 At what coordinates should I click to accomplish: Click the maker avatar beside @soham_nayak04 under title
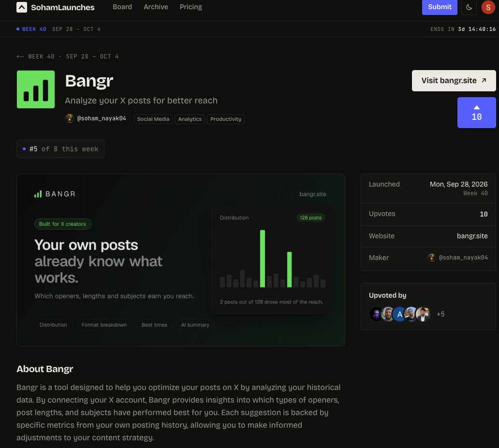69,118
